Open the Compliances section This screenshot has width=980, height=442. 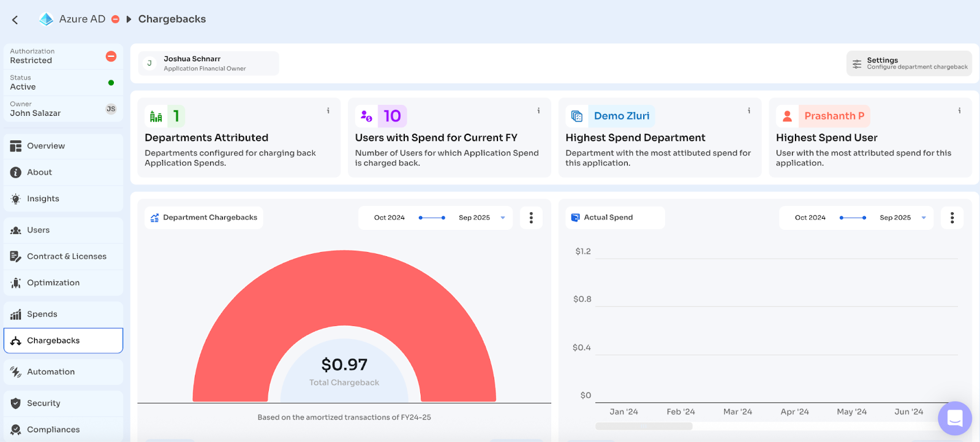[63, 429]
